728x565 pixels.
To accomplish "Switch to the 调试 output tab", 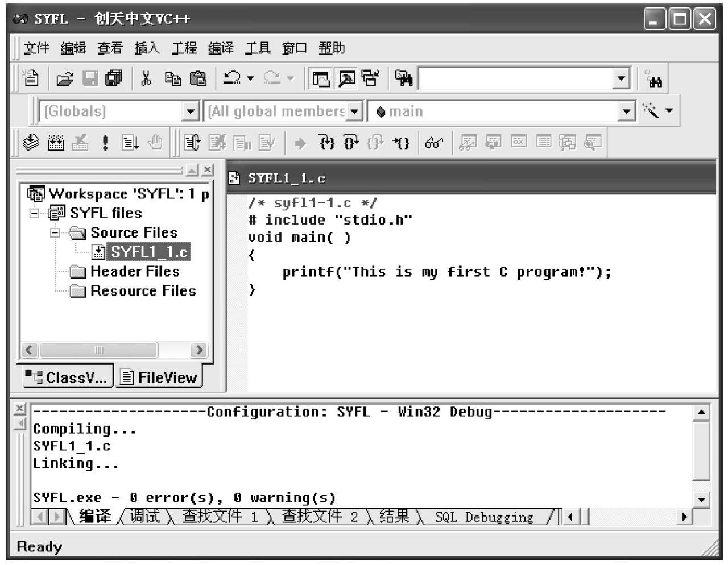I will 144,516.
